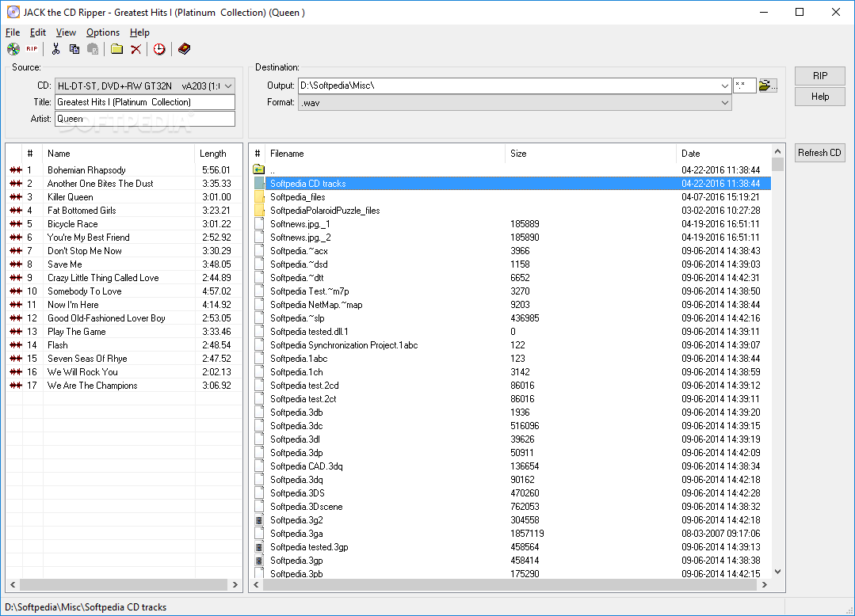Click the Softpedia_files folder icon

tap(259, 196)
